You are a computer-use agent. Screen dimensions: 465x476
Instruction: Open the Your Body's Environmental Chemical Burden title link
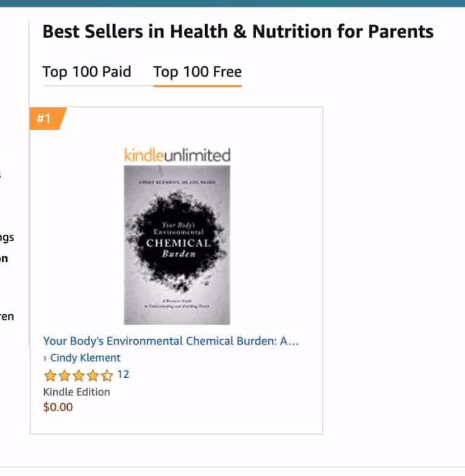(171, 341)
